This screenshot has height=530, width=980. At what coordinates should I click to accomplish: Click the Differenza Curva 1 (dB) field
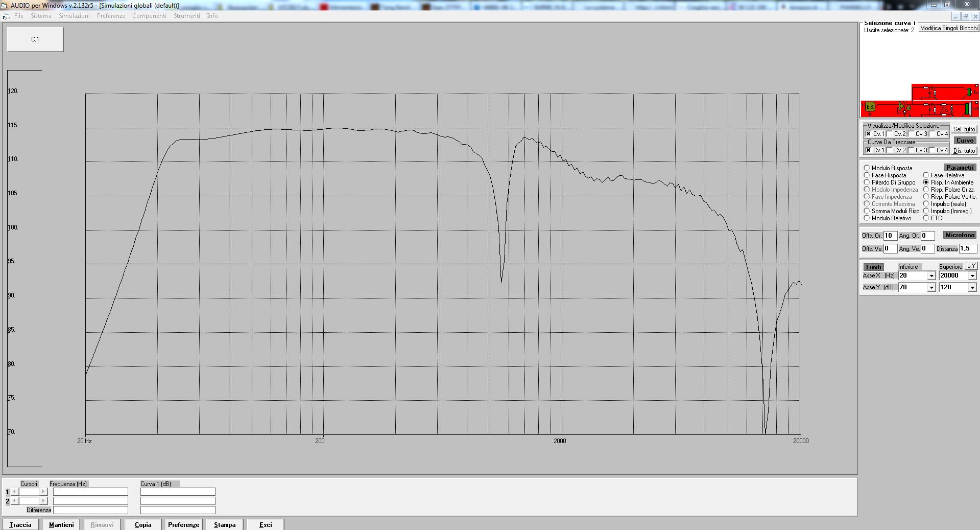tap(178, 510)
